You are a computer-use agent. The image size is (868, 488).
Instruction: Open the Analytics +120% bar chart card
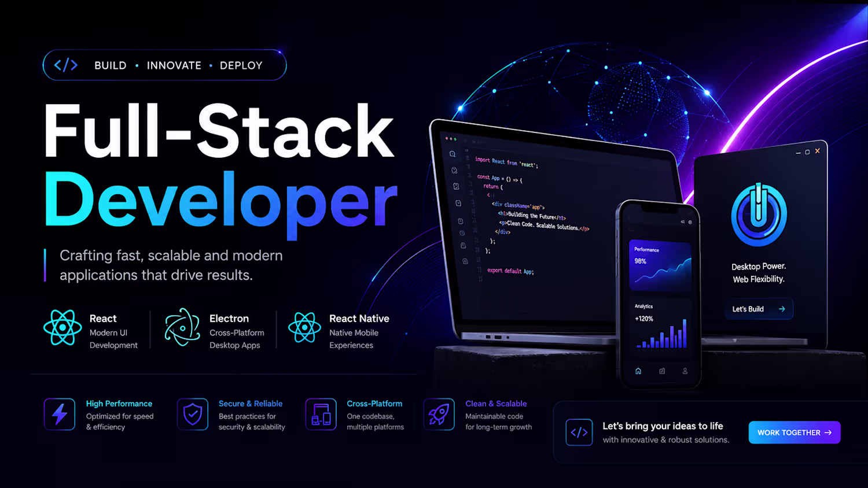(660, 326)
